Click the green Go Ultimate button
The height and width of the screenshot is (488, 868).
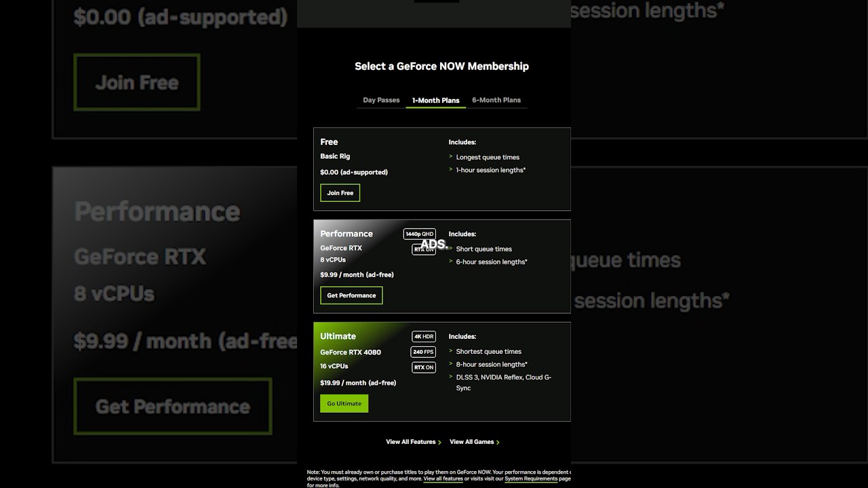[344, 403]
